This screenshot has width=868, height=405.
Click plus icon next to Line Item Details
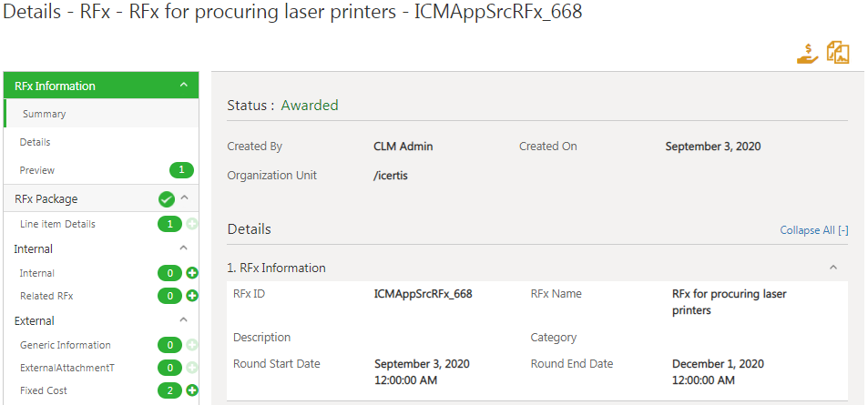click(x=192, y=224)
